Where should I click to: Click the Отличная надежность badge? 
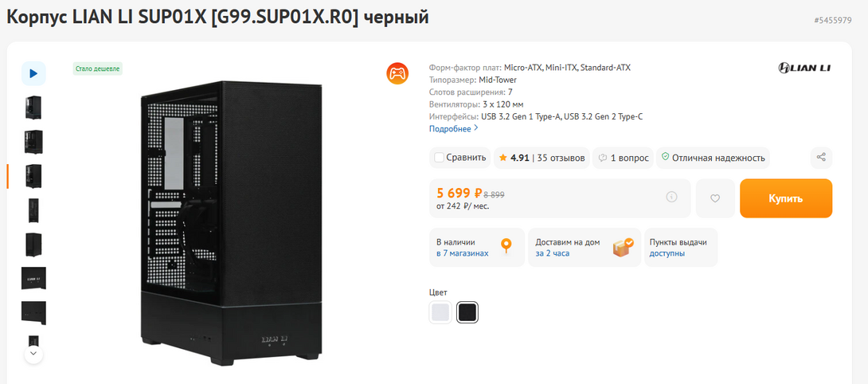point(713,158)
